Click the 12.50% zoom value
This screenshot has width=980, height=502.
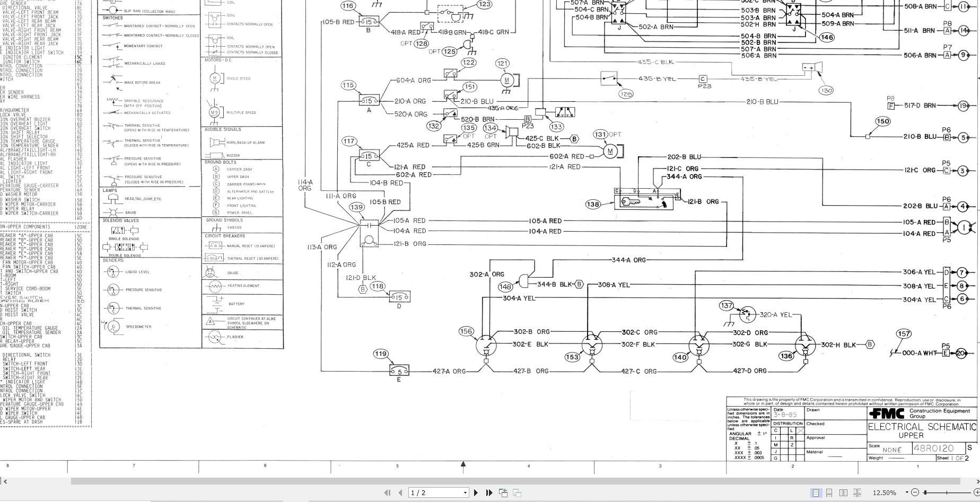tap(885, 492)
